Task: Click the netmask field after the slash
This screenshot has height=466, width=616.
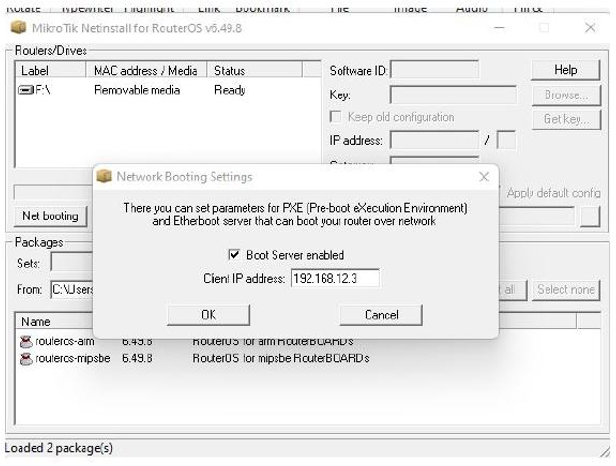Action: coord(506,140)
